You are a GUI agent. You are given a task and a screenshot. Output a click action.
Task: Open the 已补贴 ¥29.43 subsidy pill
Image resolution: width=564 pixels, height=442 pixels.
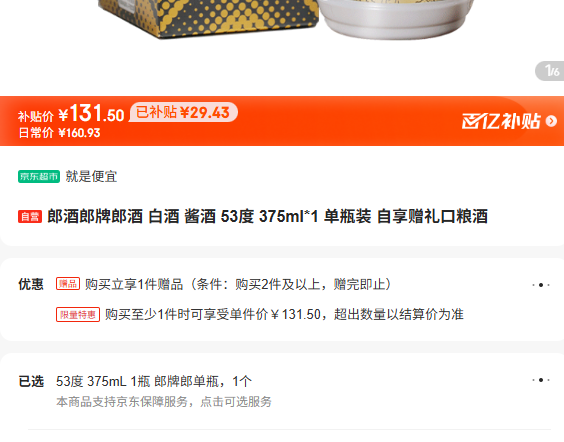click(183, 112)
